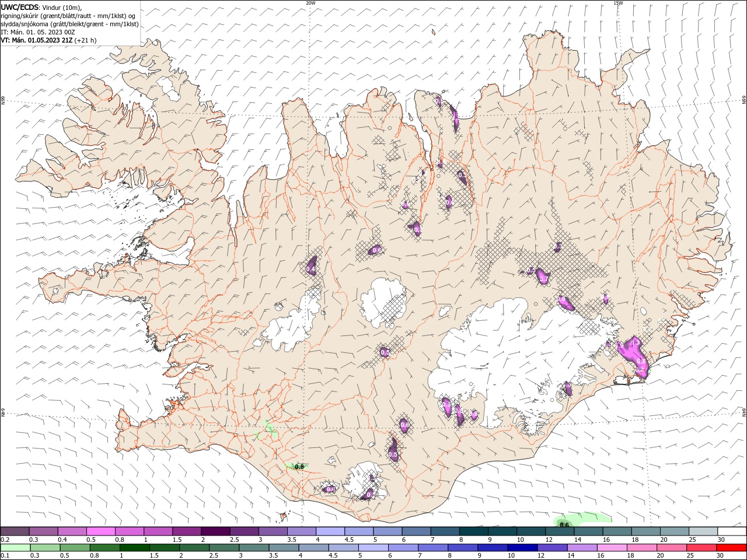
Task: Pick the bottom-row 4 gray-blue swatch
Action: click(314, 548)
